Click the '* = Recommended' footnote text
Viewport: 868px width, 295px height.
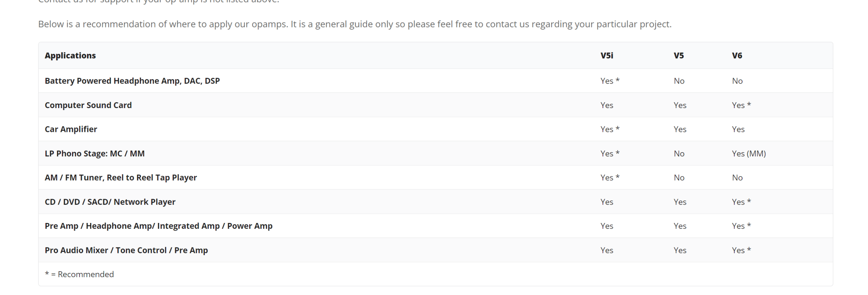(x=79, y=274)
